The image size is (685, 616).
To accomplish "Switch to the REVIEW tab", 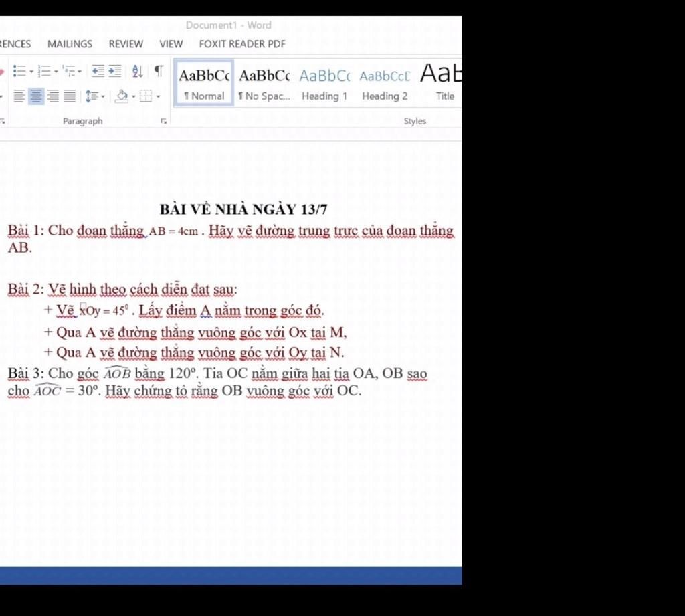I will pyautogui.click(x=126, y=44).
